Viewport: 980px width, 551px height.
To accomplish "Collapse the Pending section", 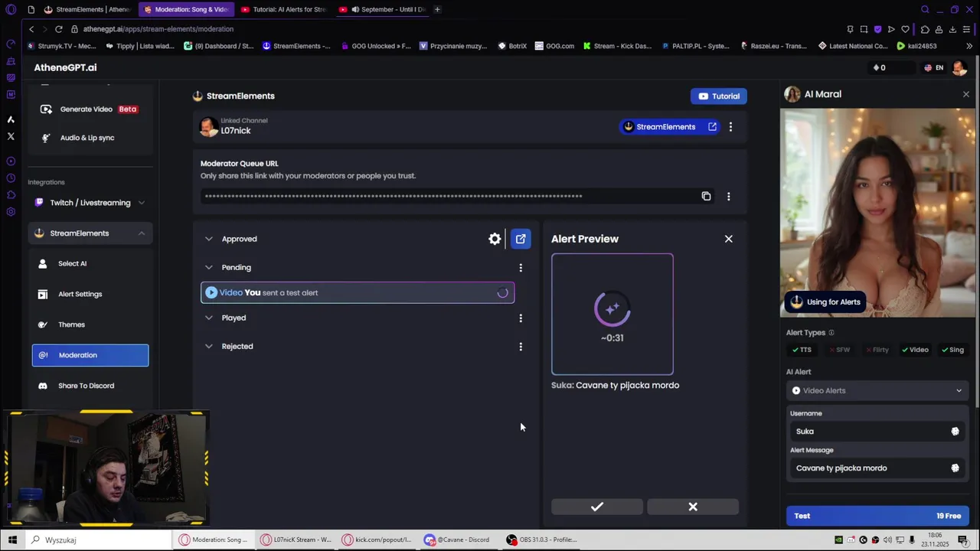I will [x=208, y=267].
